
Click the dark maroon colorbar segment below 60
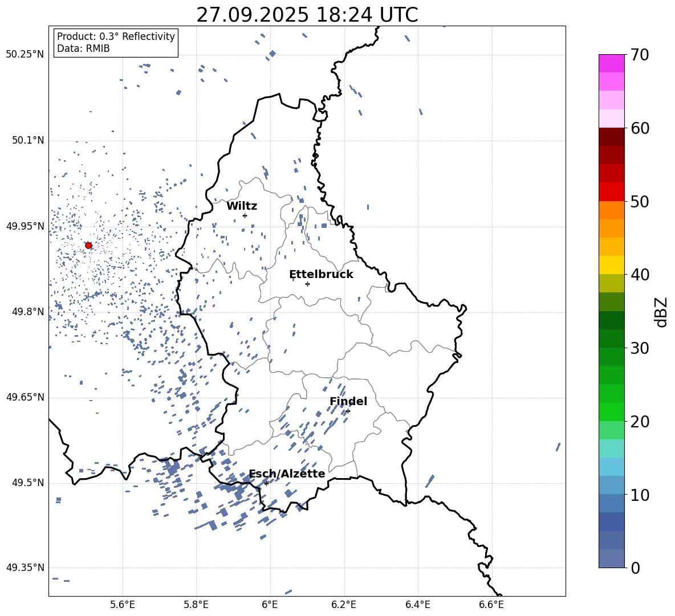click(611, 137)
